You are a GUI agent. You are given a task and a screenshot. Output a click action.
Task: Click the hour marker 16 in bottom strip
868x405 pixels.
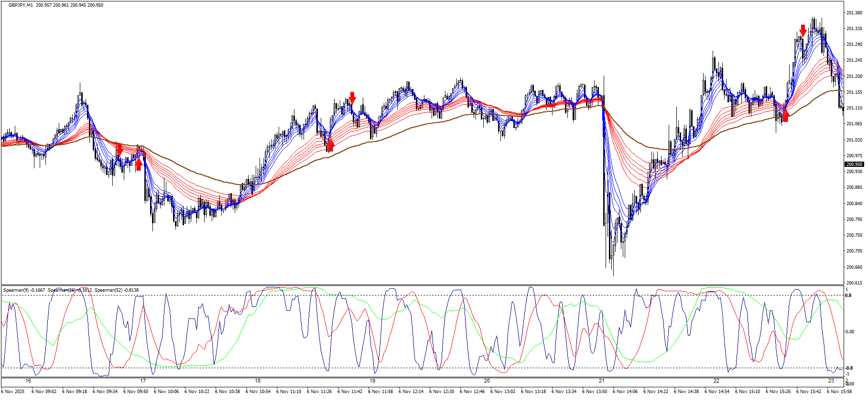click(x=28, y=381)
